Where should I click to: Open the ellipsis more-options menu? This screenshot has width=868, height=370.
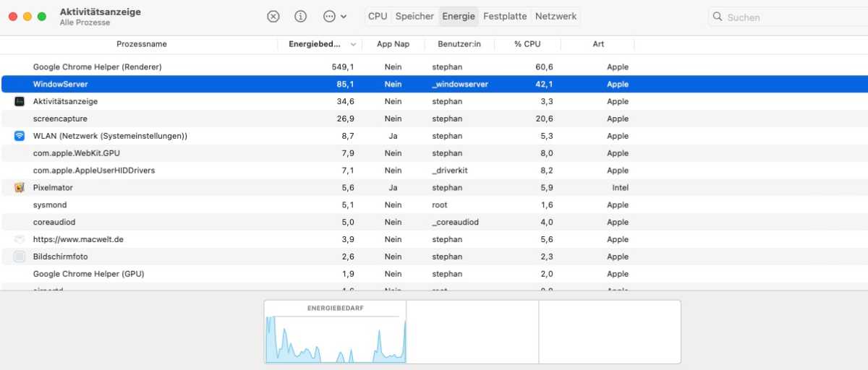(334, 16)
